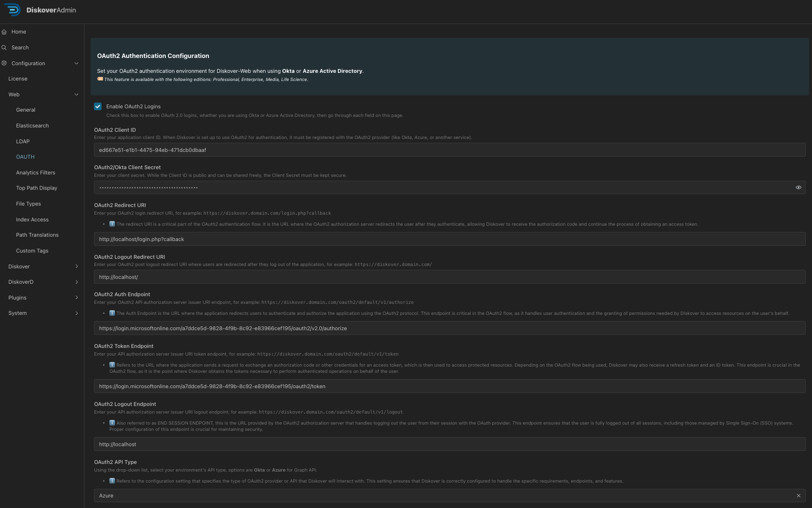Expand the System submenu chevron
Image resolution: width=812 pixels, height=508 pixels.
pos(77,313)
